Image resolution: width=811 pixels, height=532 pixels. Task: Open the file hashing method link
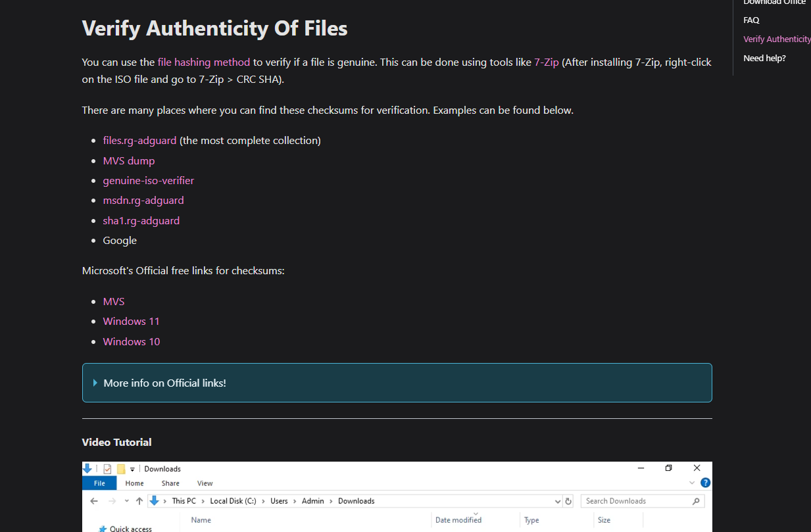coord(204,62)
